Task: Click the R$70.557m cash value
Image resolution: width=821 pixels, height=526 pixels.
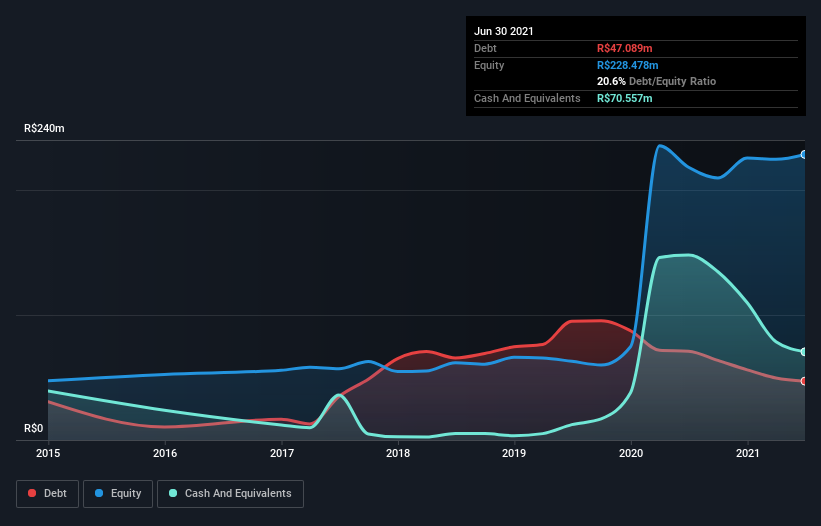Action: tap(625, 98)
